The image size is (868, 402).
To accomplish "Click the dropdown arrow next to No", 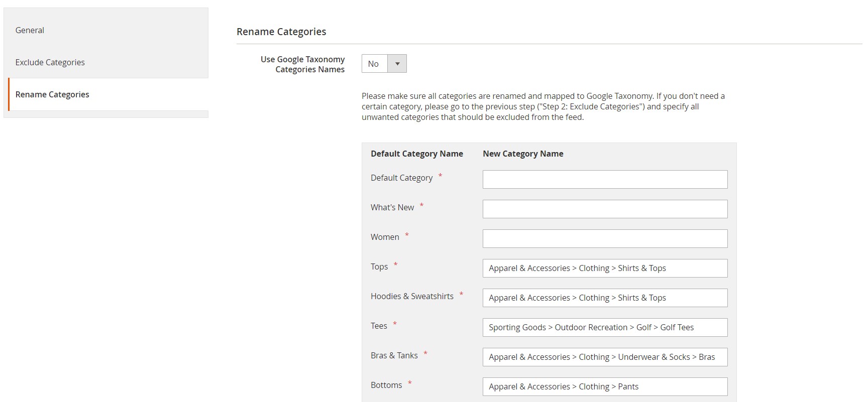I will tap(397, 64).
